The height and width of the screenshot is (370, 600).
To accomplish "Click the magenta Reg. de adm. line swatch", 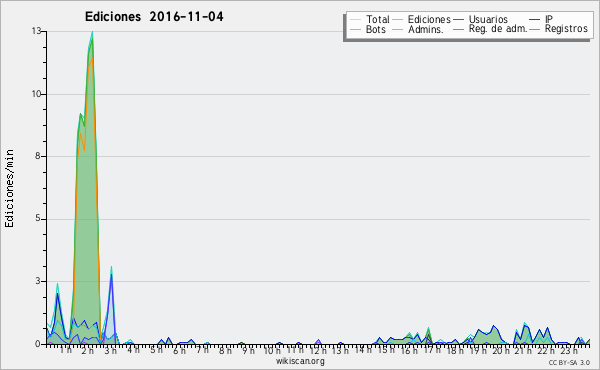I will coord(458,29).
